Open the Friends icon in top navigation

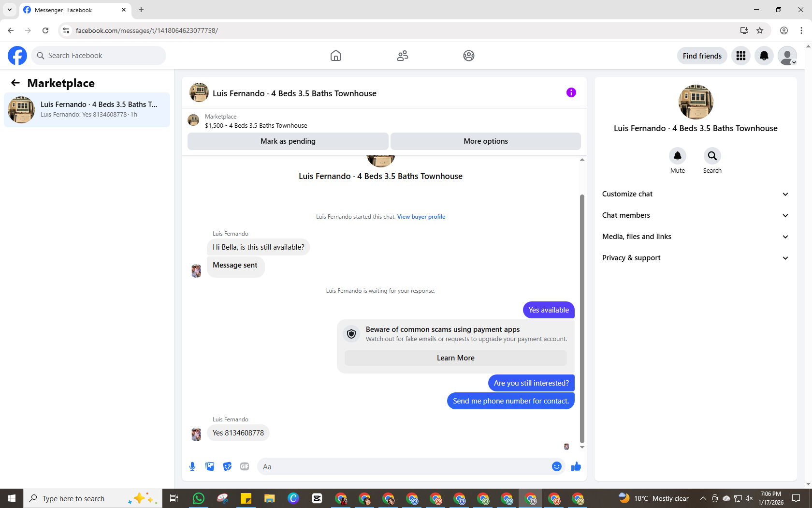tap(403, 56)
